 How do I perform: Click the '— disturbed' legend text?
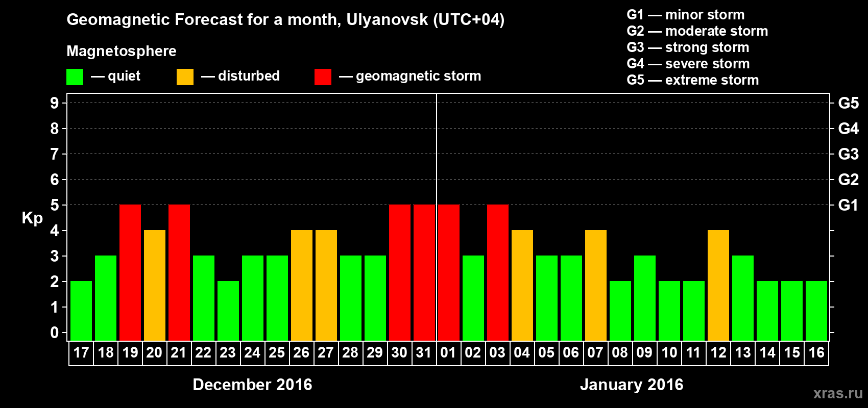(240, 76)
